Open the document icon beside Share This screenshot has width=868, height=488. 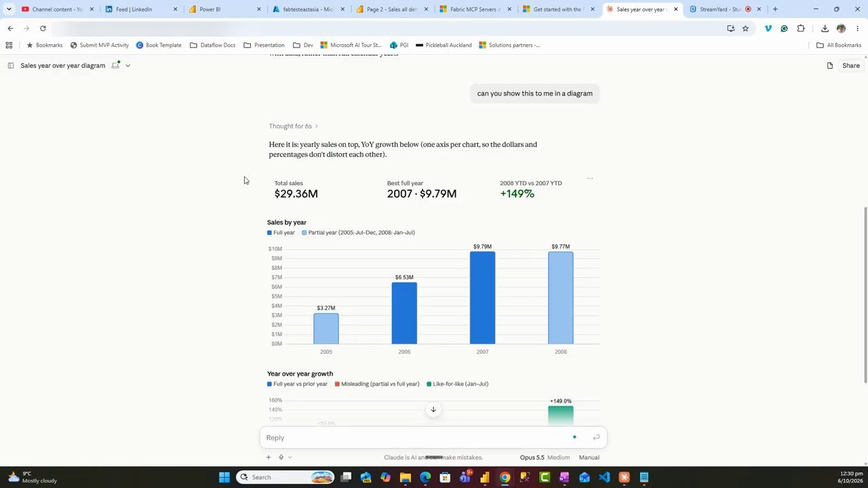[829, 66]
